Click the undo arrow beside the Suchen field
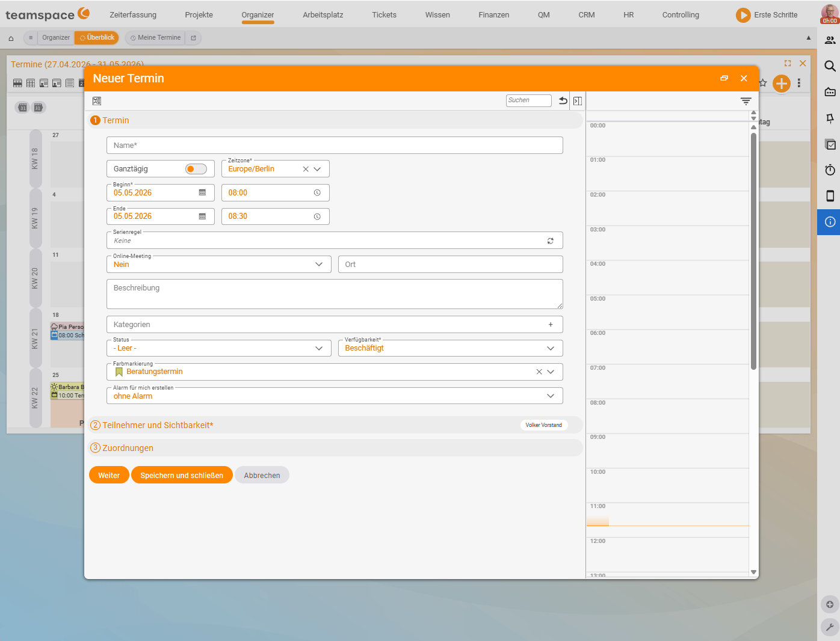The height and width of the screenshot is (641, 840). [563, 101]
